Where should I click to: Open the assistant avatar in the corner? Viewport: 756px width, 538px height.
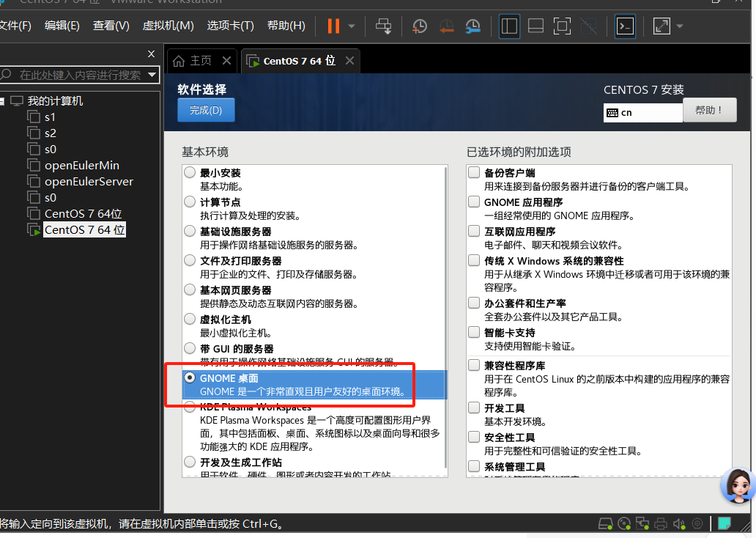point(737,485)
